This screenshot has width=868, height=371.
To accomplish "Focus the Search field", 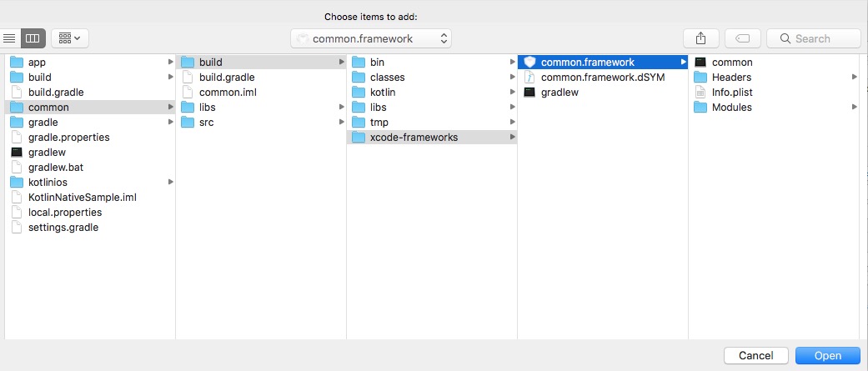I will pyautogui.click(x=814, y=38).
